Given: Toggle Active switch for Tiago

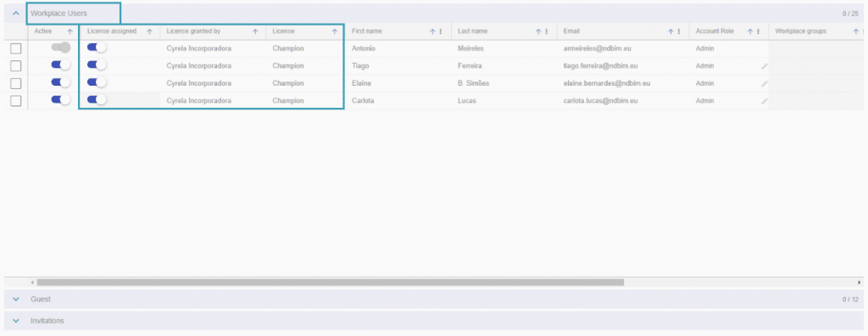Looking at the screenshot, I should 61,65.
